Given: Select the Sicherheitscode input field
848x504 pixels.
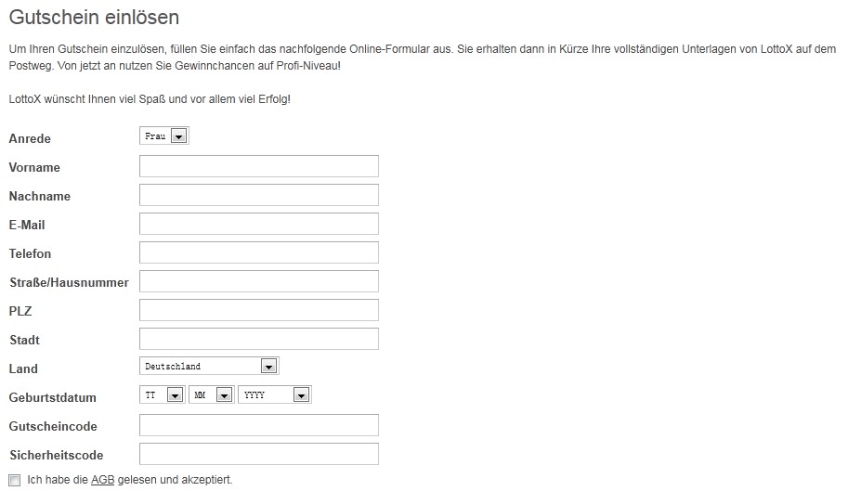Looking at the screenshot, I should point(259,454).
